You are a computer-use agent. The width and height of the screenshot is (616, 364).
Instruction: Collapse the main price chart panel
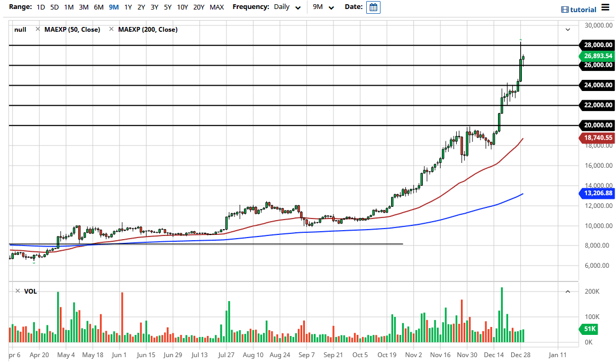[x=567, y=30]
